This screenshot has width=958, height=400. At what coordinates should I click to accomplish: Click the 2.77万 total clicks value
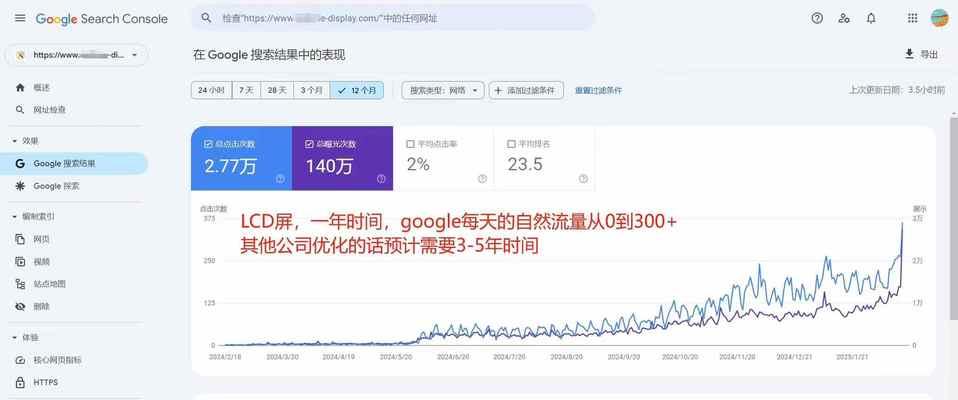point(230,166)
